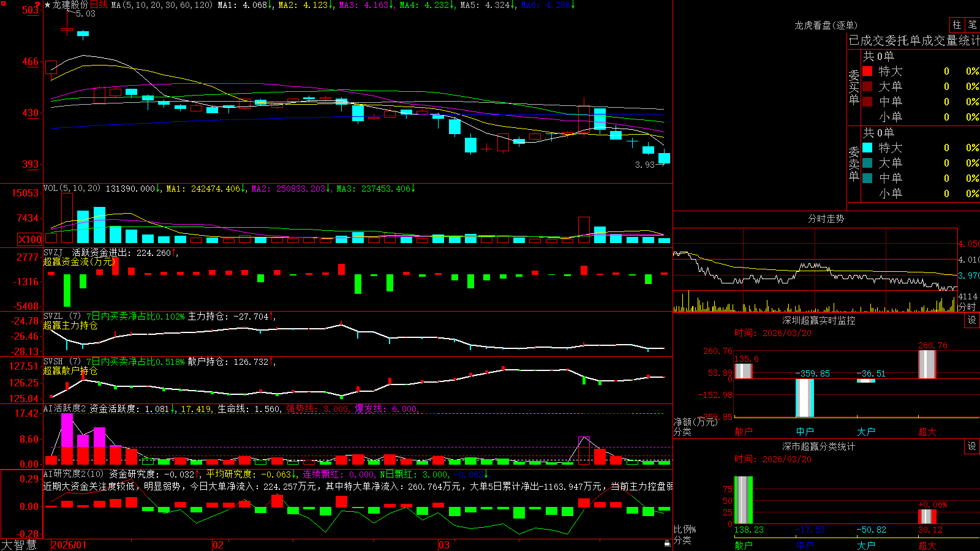Click the VOL(5,10,20) indicator label
The width and height of the screenshot is (980, 551).
coord(72,189)
